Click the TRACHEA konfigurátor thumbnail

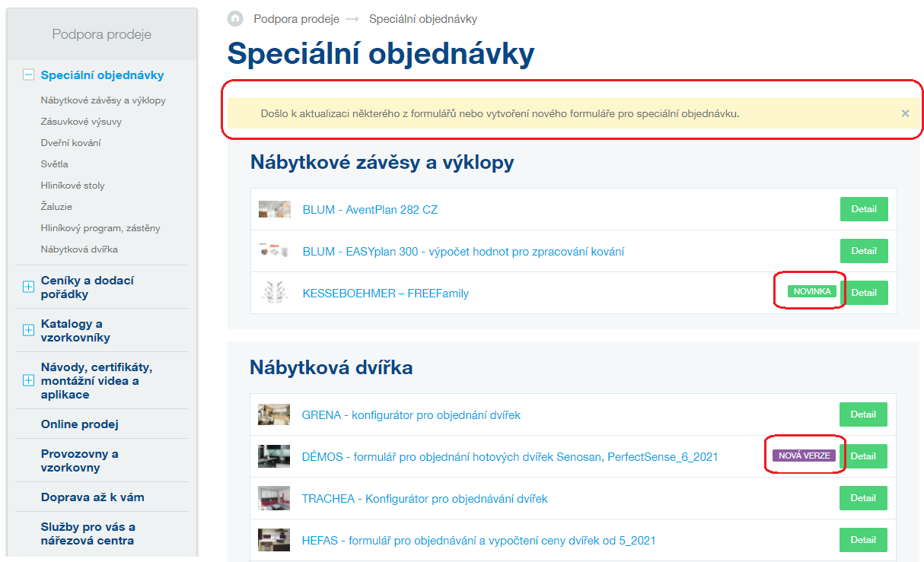[273, 498]
